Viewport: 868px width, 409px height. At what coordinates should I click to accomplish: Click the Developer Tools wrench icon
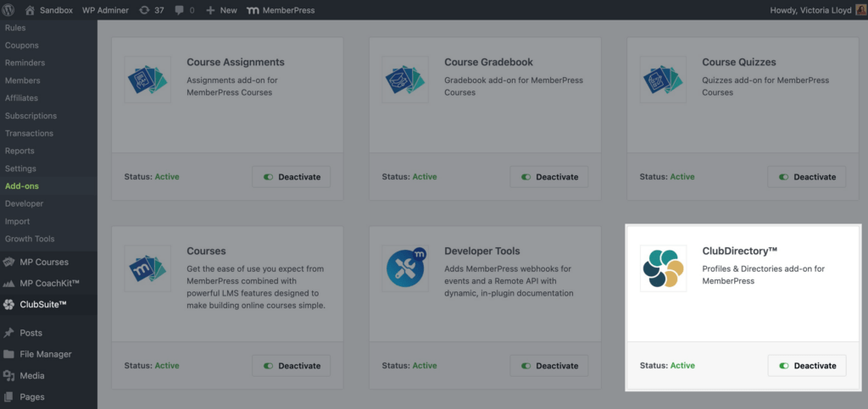[405, 268]
